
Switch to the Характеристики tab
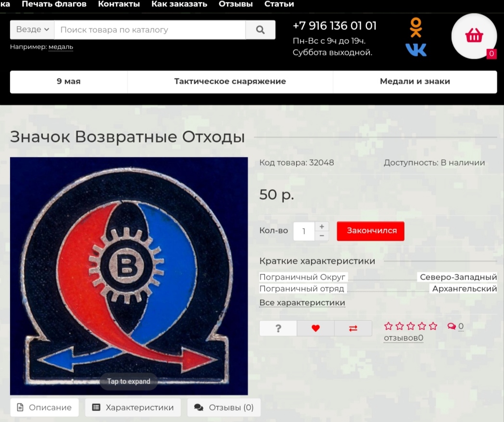[x=133, y=408]
